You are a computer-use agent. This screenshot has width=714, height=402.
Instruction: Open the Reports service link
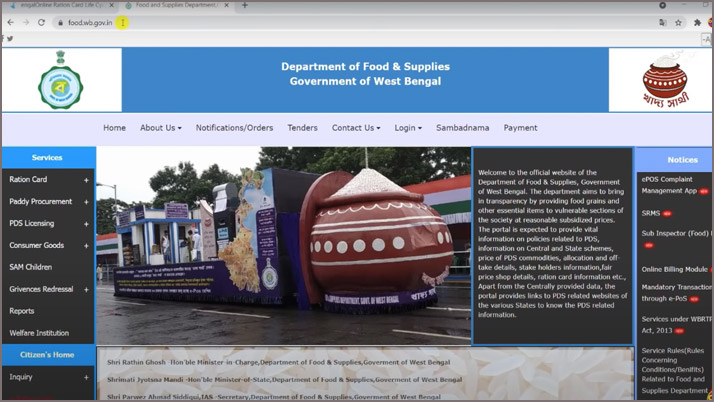[21, 311]
